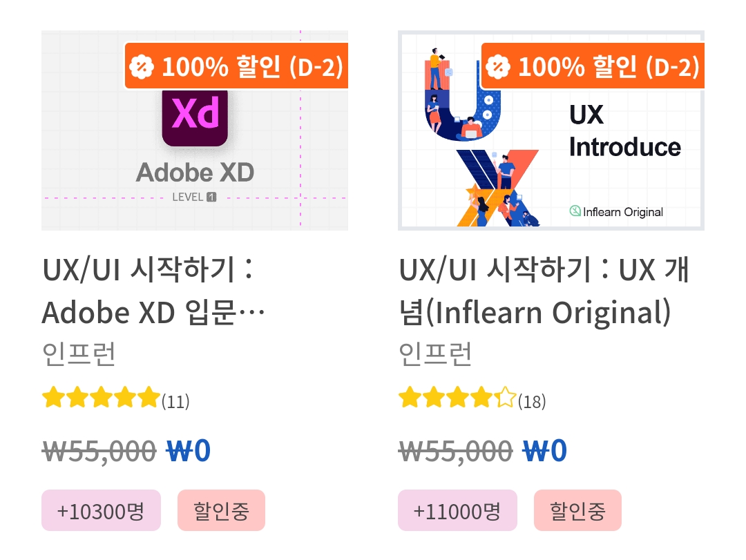Click the 100% 할인 (D-2) badge on UX Introduce course
746x560 pixels.
[593, 66]
